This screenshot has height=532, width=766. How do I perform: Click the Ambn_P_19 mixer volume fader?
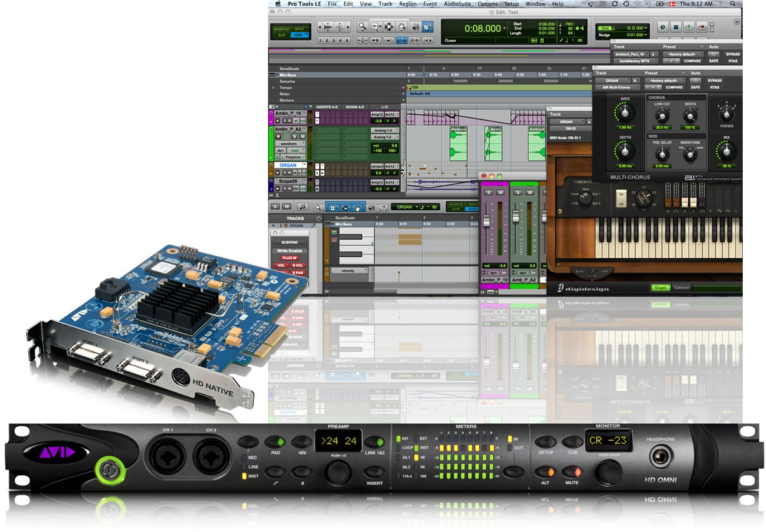(488, 221)
